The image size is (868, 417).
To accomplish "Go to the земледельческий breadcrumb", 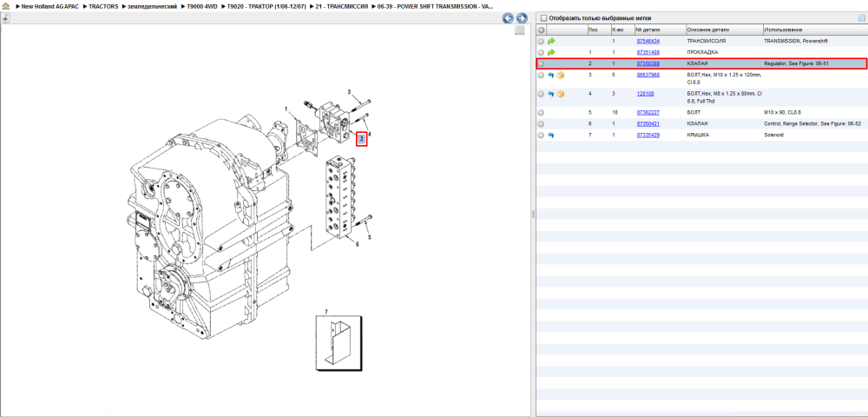I will [152, 6].
